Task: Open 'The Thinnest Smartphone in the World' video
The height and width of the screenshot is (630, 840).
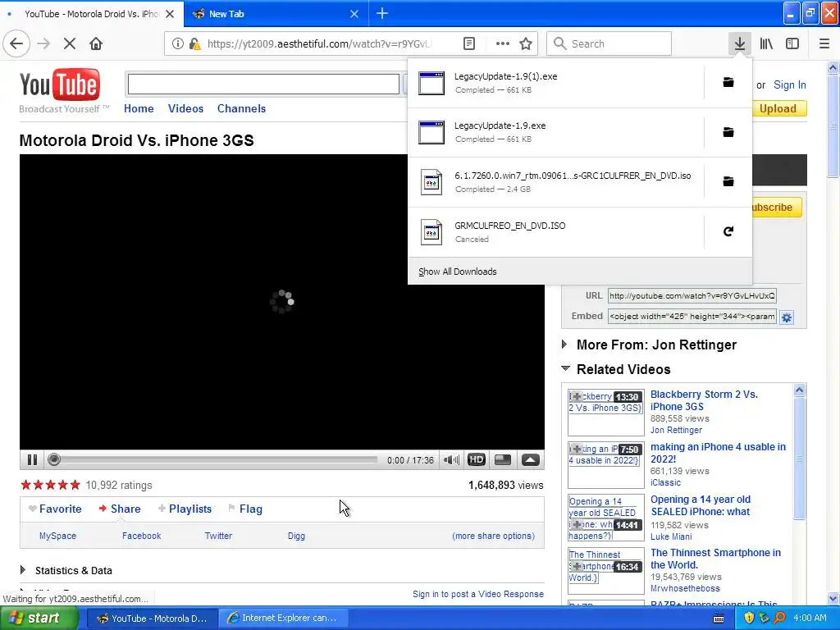Action: pyautogui.click(x=715, y=559)
